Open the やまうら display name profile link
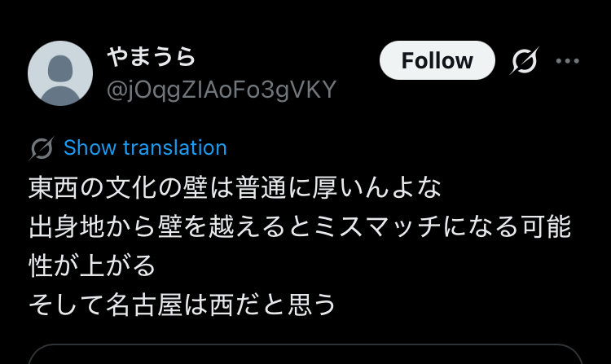The width and height of the screenshot is (611, 364). click(151, 57)
